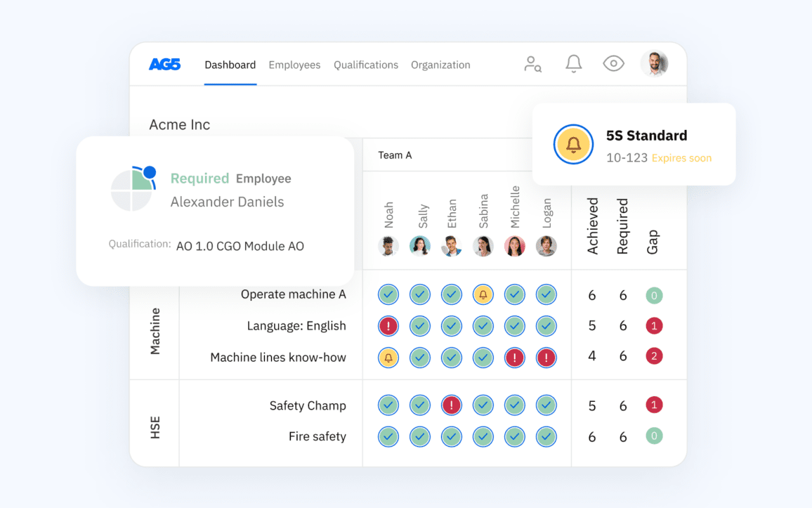Click Noah's red alert for Language: English
Image resolution: width=812 pixels, height=508 pixels.
[x=388, y=326]
